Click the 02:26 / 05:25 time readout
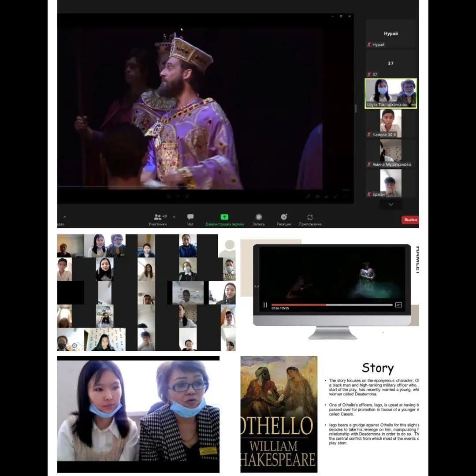The height and width of the screenshot is (476, 476). 280,309
